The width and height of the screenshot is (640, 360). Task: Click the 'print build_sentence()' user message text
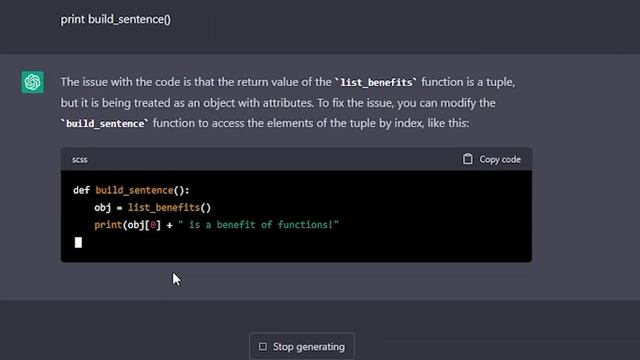(x=116, y=19)
